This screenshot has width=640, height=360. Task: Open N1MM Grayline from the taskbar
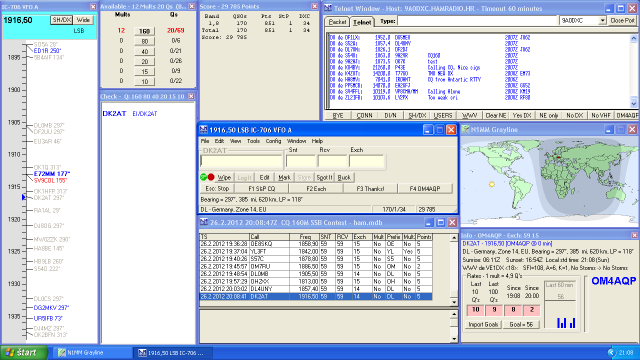point(92,353)
